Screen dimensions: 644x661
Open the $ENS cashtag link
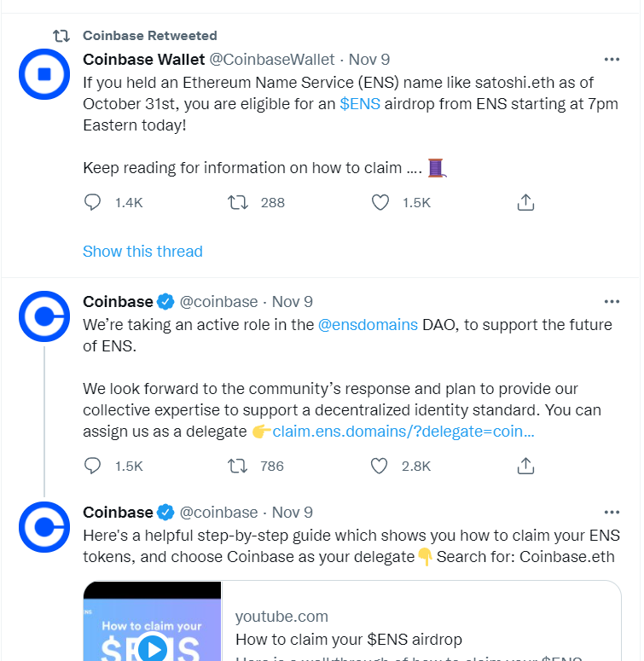coord(360,104)
